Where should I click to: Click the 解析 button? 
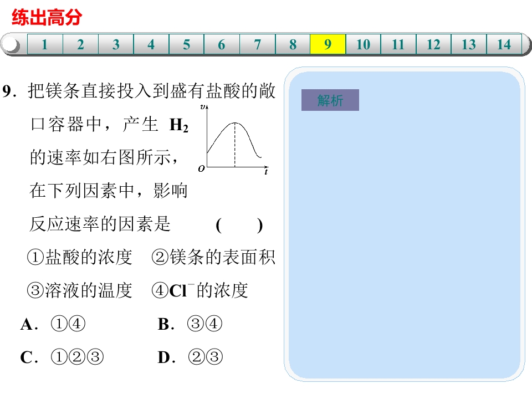click(x=330, y=100)
